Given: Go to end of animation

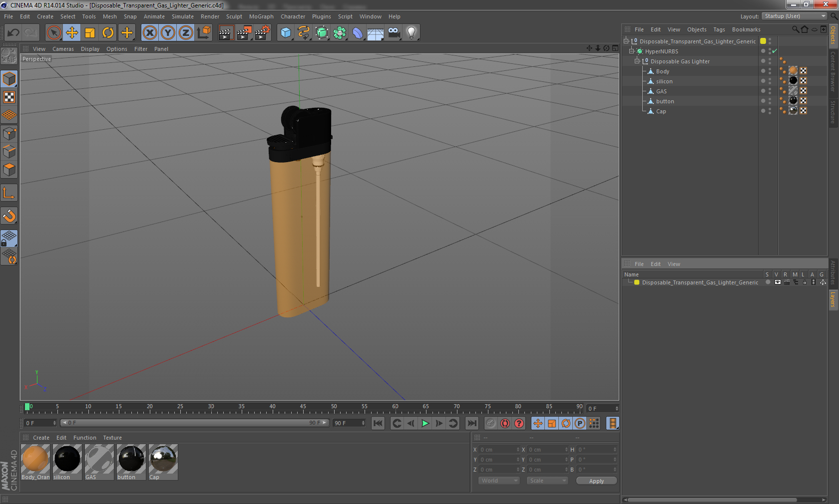Looking at the screenshot, I should pos(471,423).
